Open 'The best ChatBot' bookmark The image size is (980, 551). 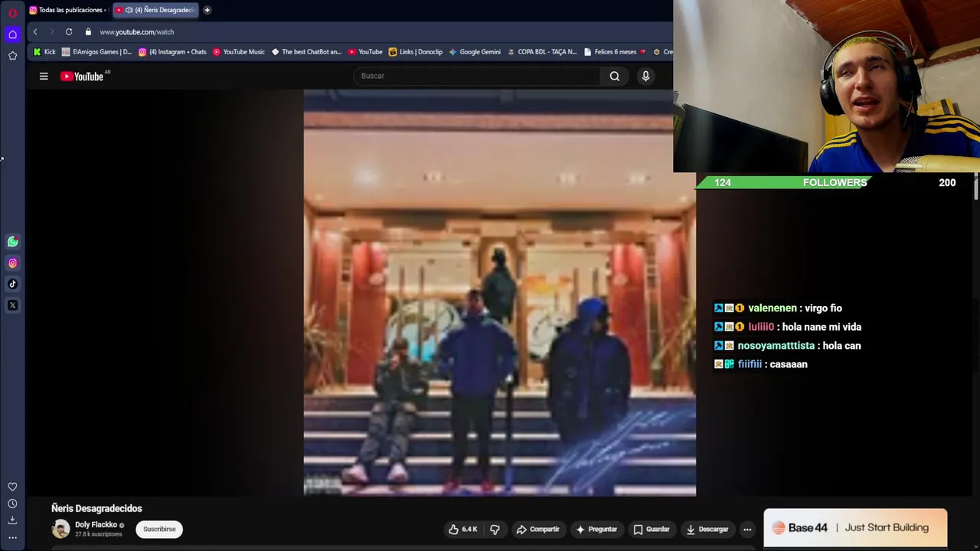pyautogui.click(x=306, y=52)
